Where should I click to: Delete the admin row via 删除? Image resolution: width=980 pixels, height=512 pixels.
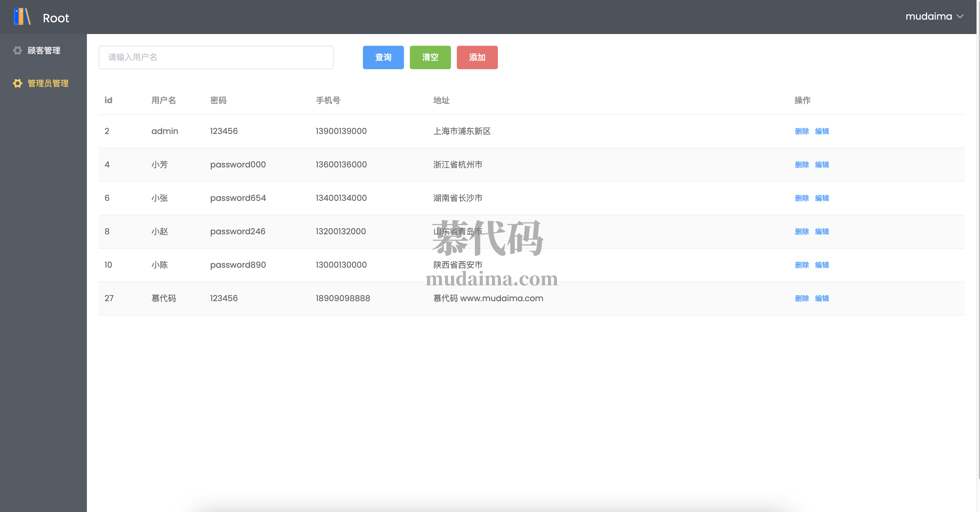[801, 131]
